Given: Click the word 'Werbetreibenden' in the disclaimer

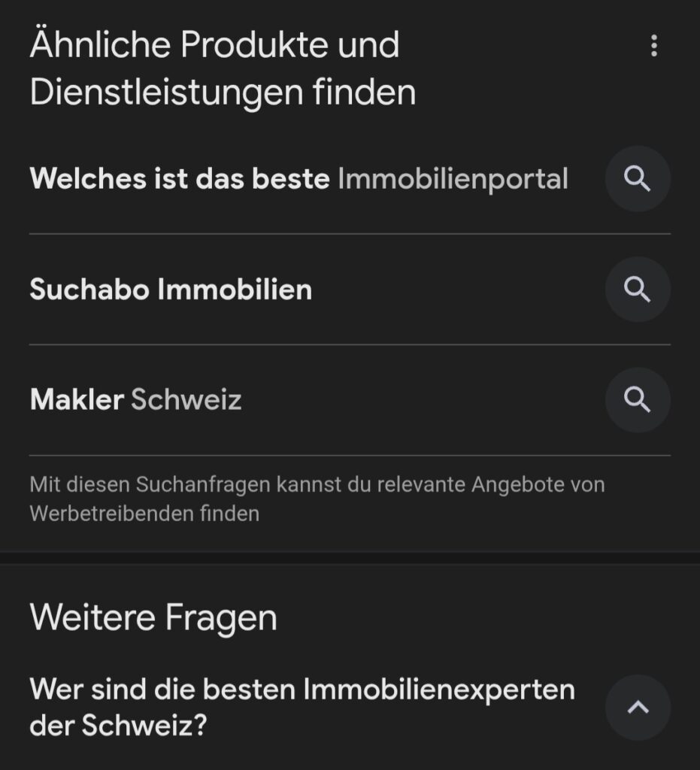Looking at the screenshot, I should click(x=111, y=514).
